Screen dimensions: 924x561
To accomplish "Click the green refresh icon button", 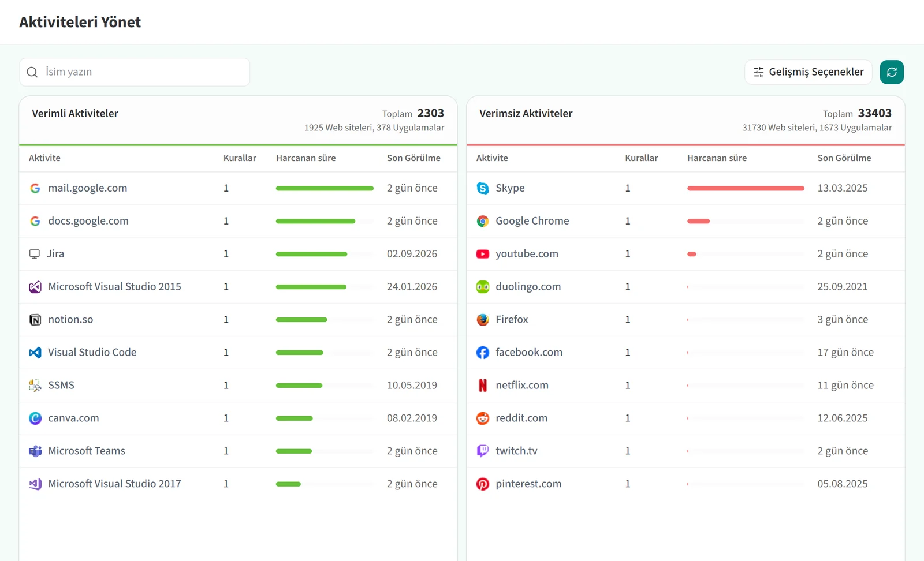I will pos(892,72).
